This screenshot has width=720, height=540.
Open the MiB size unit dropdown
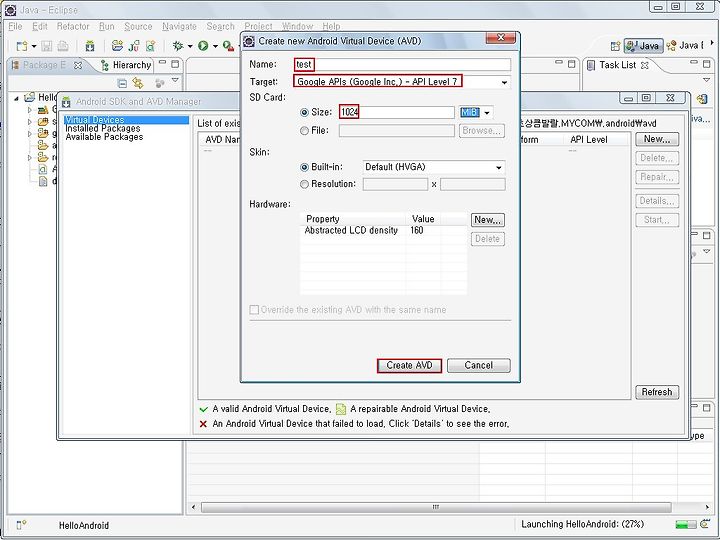point(487,112)
